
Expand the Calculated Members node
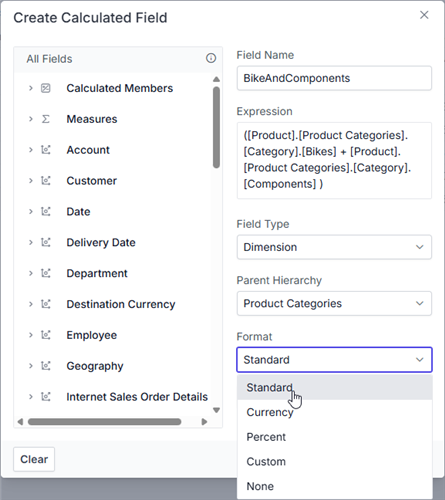31,88
